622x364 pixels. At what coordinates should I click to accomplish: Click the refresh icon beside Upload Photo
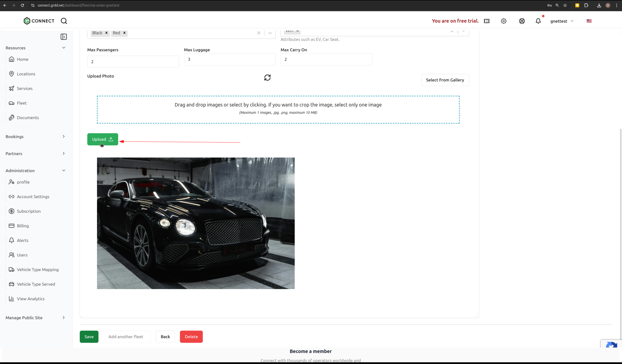[x=267, y=78]
